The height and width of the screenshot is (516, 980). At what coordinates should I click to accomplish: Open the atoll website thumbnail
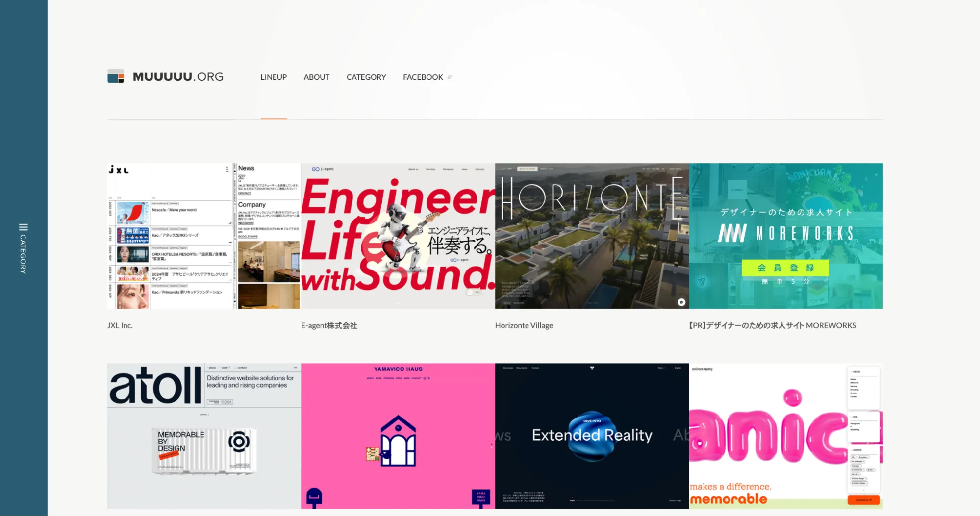[204, 436]
